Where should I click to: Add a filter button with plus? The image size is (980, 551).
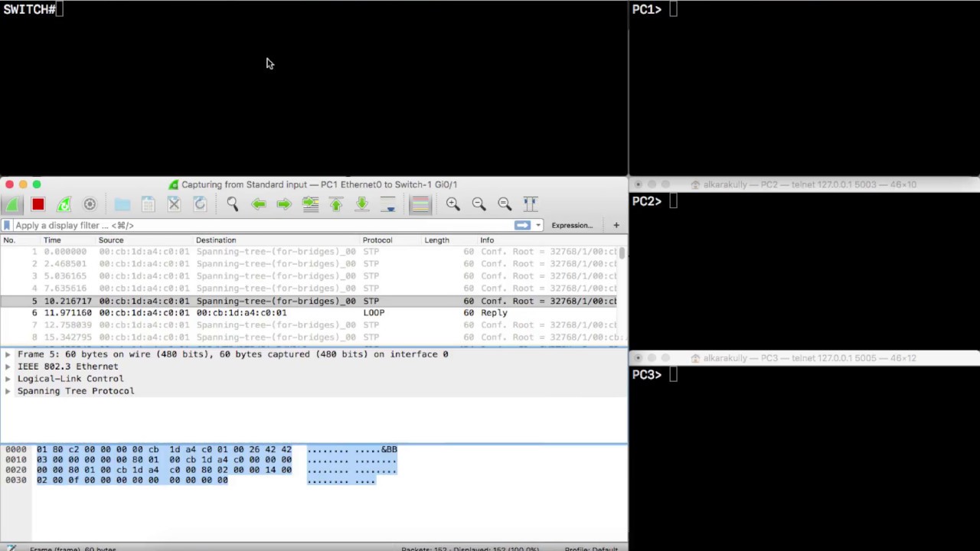coord(616,226)
